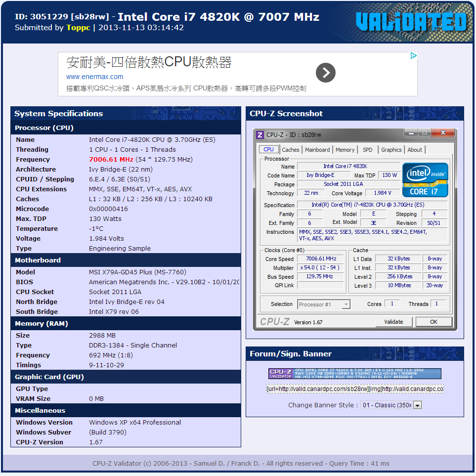The width and height of the screenshot is (476, 476).
Task: Click the Memory size 2988 MB value
Action: coord(102,336)
